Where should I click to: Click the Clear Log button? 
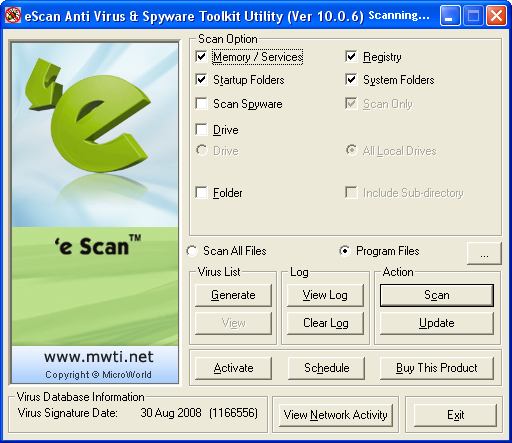coord(325,323)
